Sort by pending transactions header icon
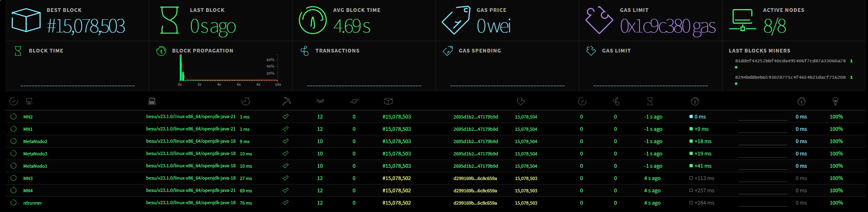This screenshot has height=212, width=868. (x=355, y=101)
